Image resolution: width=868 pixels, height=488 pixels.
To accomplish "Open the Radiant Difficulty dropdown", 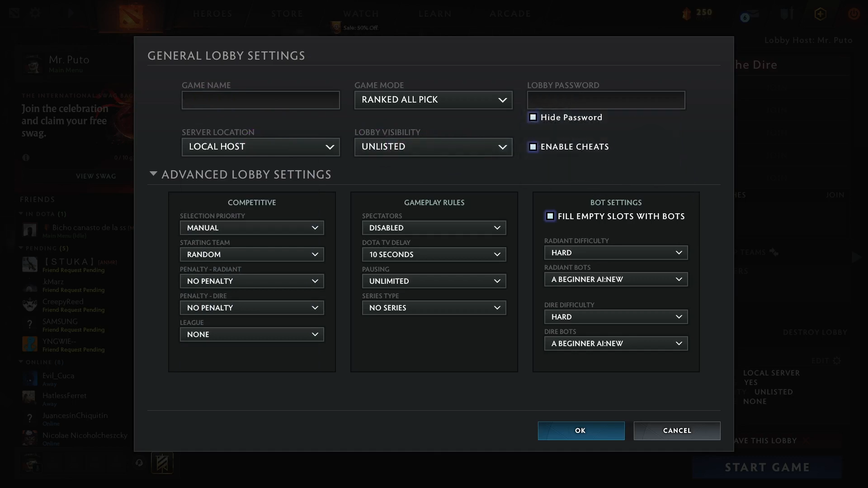I will pos(616,253).
